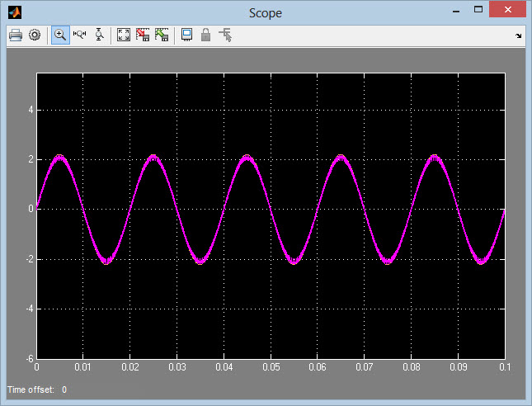Screen dimensions: 532x406
Task: Maximize the Scope window
Action: [x=478, y=10]
